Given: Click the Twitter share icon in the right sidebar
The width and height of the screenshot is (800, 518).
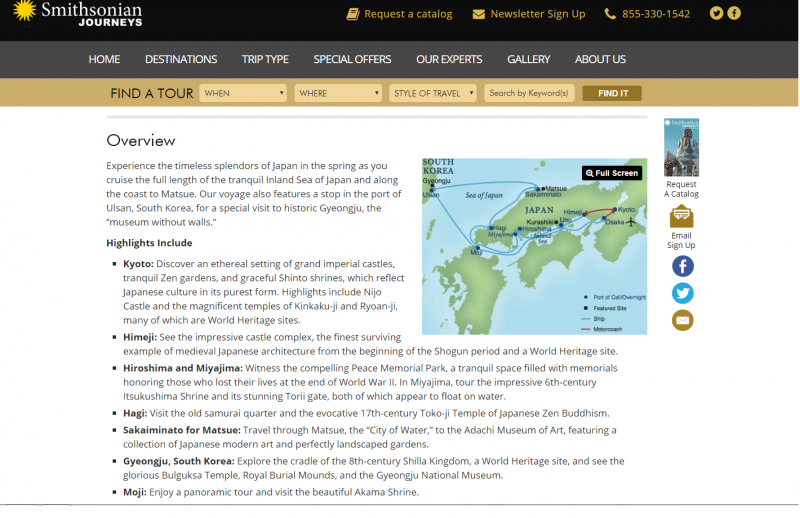Looking at the screenshot, I should [x=682, y=293].
